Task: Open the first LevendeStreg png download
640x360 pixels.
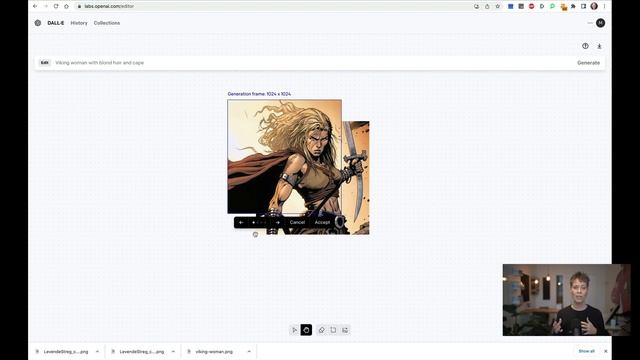Action: pyautogui.click(x=65, y=351)
